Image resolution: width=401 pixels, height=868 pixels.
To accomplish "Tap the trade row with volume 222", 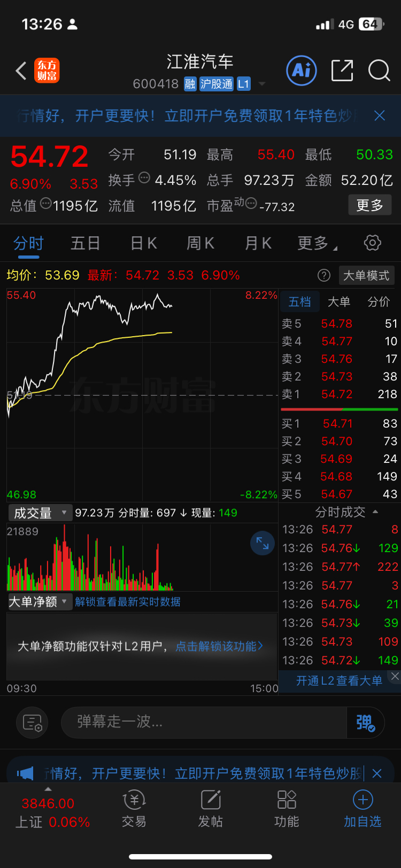I will pos(340,567).
